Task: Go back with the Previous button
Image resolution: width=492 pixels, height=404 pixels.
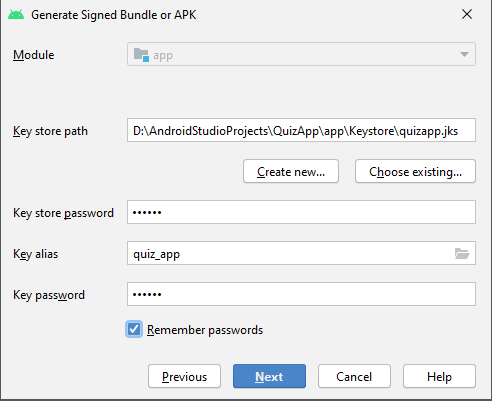Action: click(x=184, y=376)
